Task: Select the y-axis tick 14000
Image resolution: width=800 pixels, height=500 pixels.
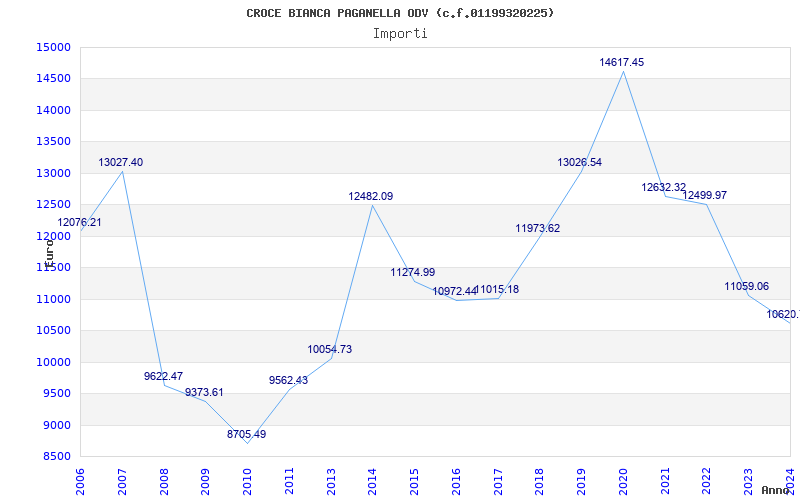Action: (x=53, y=110)
